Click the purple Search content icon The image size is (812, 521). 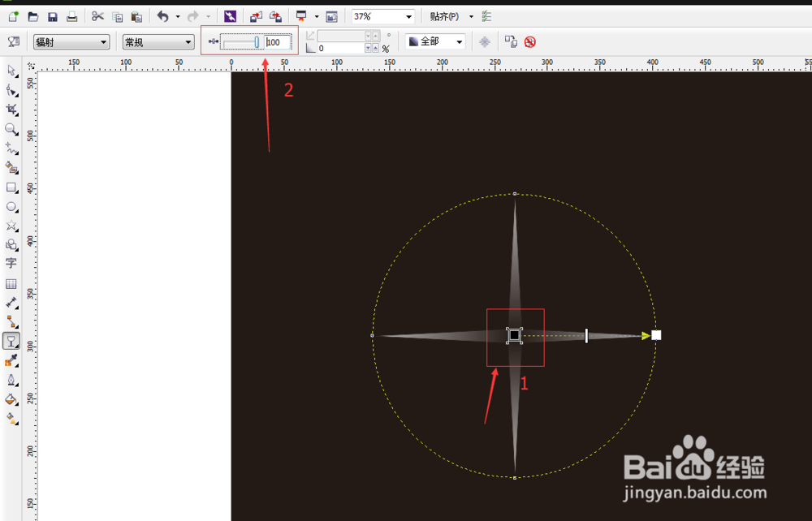coord(231,17)
